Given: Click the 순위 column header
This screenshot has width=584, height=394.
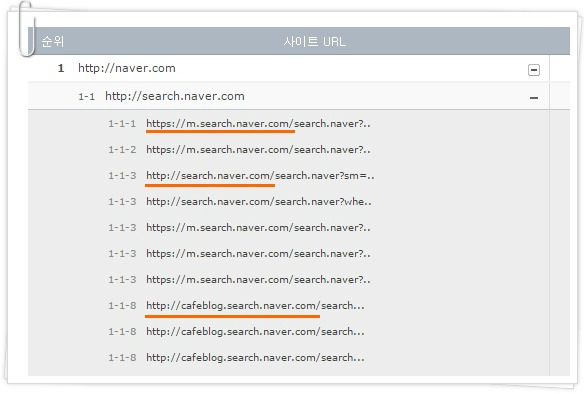Looking at the screenshot, I should (x=53, y=41).
